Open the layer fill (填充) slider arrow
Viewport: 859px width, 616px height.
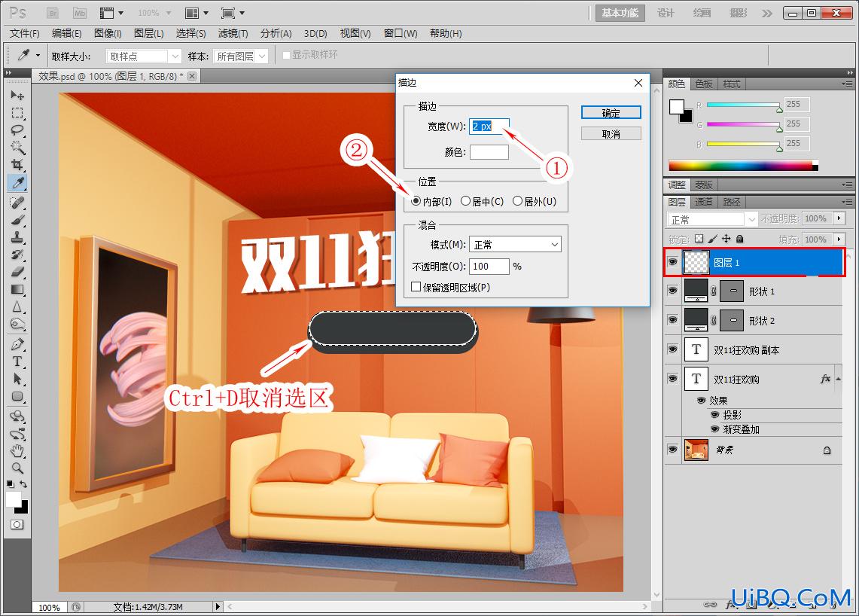pos(839,239)
